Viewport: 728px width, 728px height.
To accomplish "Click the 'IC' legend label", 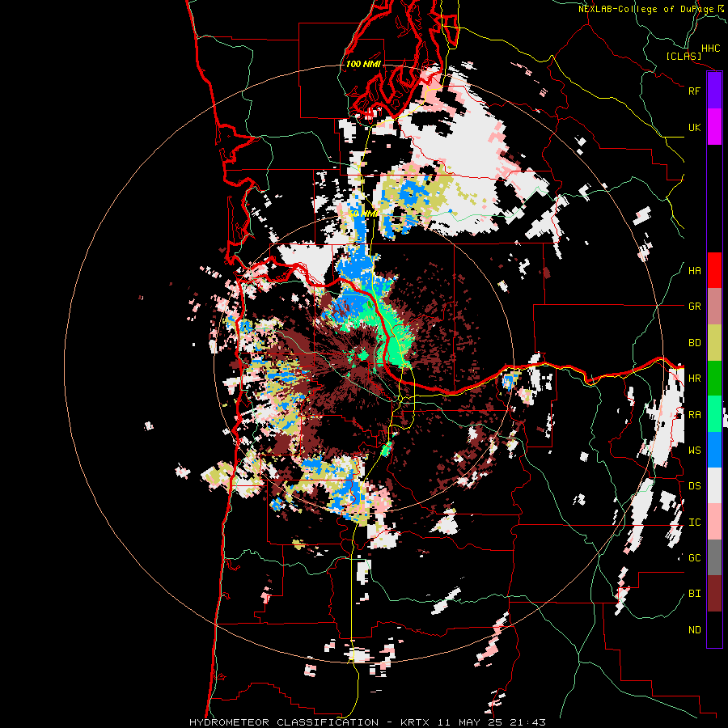I will click(x=694, y=523).
